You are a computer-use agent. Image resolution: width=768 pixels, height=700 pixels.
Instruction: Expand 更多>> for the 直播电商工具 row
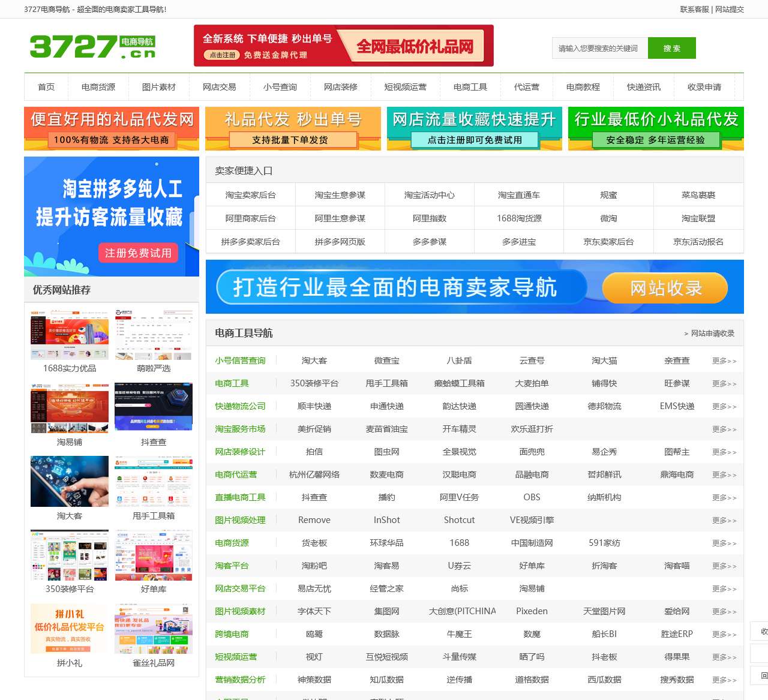724,498
